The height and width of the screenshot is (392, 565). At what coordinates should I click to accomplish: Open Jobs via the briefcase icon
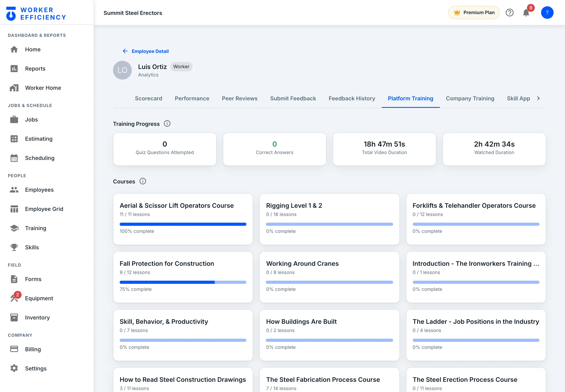tap(14, 120)
